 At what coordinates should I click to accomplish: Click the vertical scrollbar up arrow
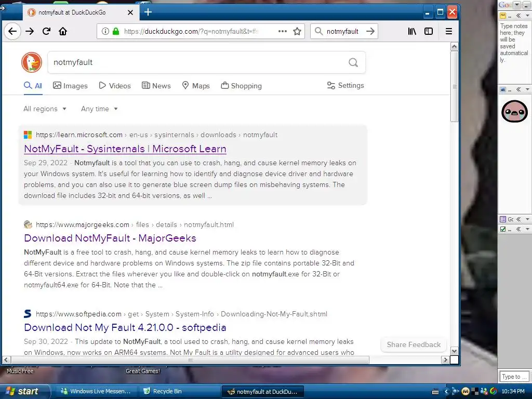[x=454, y=46]
